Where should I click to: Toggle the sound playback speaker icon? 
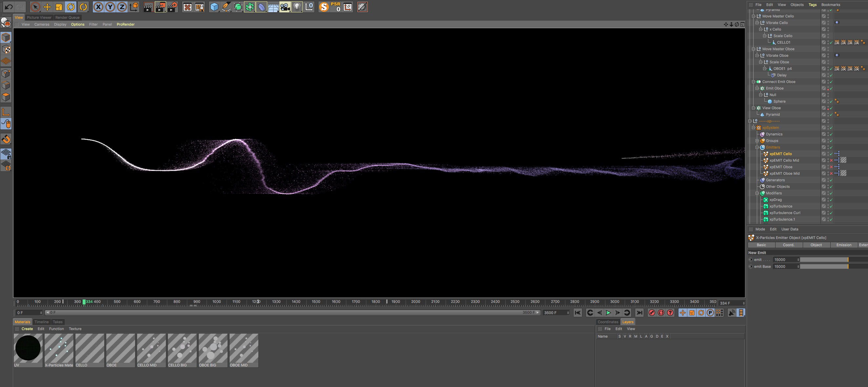coord(732,313)
